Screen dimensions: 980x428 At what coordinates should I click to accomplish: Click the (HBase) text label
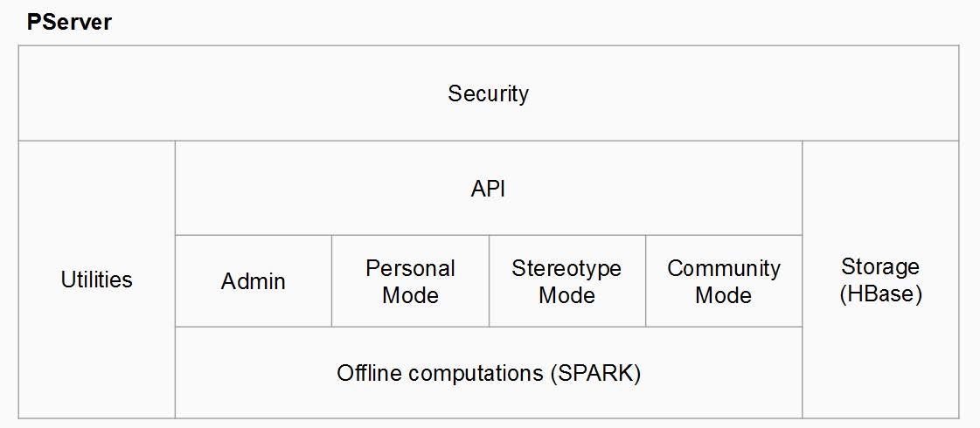click(x=880, y=293)
